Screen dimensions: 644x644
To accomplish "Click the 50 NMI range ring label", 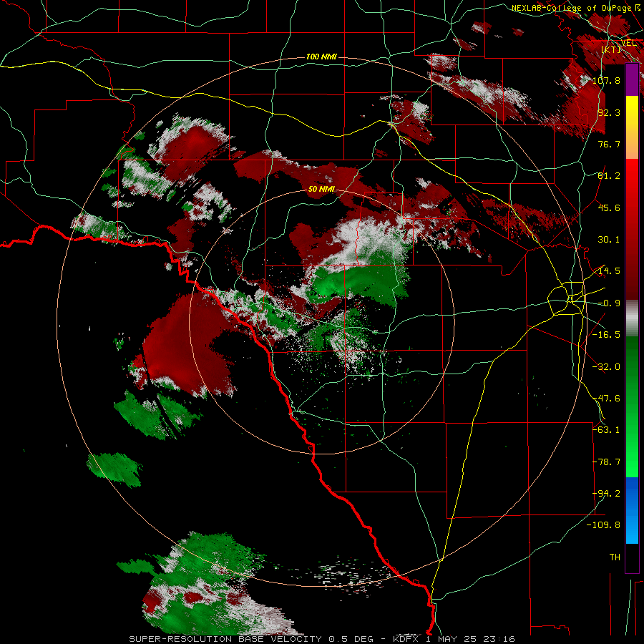I will (321, 189).
